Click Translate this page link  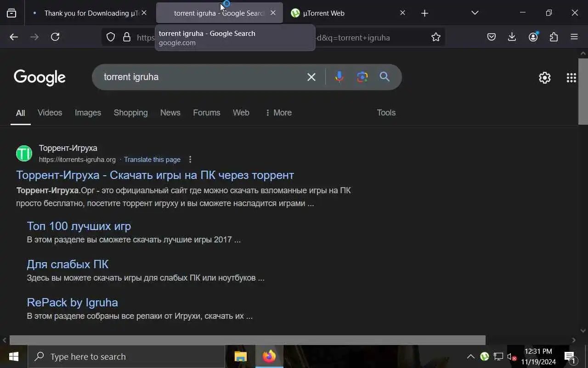click(x=152, y=160)
